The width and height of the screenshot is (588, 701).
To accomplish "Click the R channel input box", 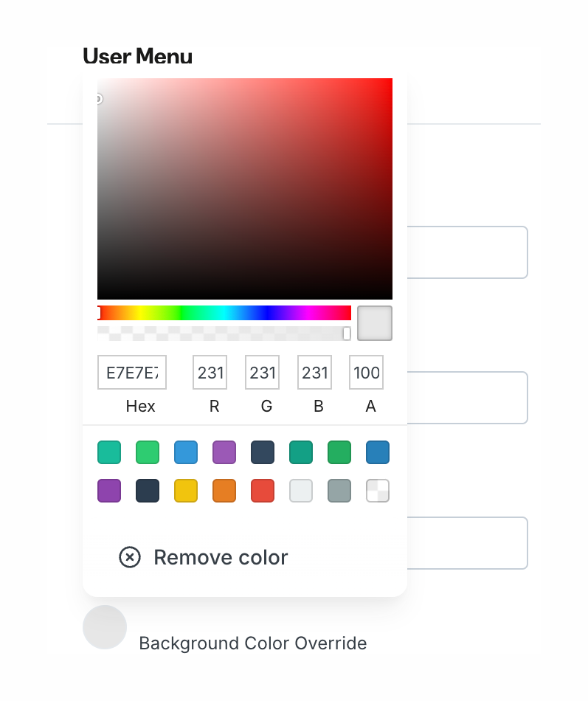I will tap(210, 372).
